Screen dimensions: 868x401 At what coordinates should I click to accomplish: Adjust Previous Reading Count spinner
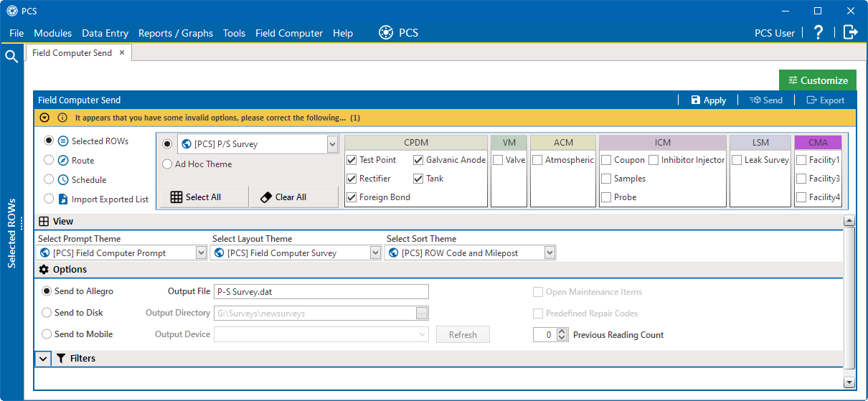coord(562,334)
